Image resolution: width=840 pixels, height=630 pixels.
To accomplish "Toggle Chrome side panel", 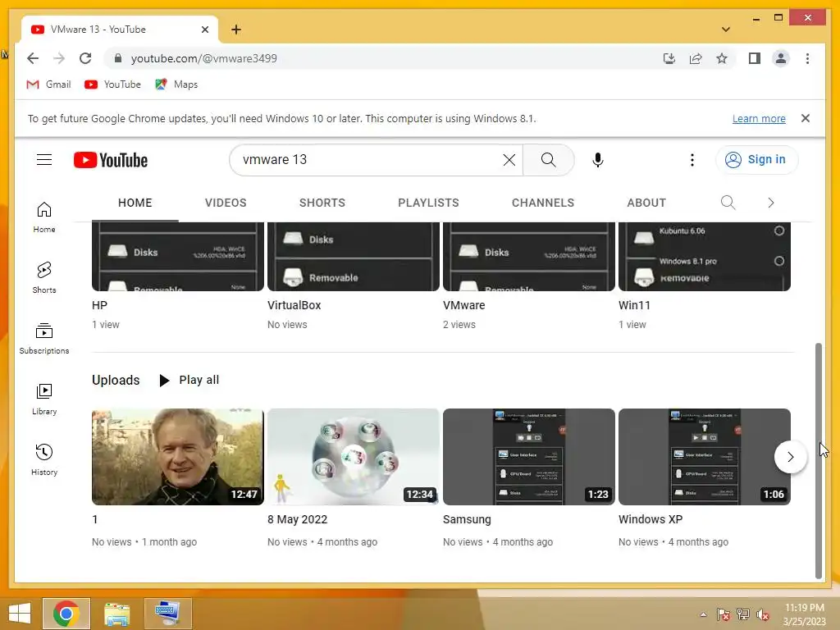I will point(755,58).
